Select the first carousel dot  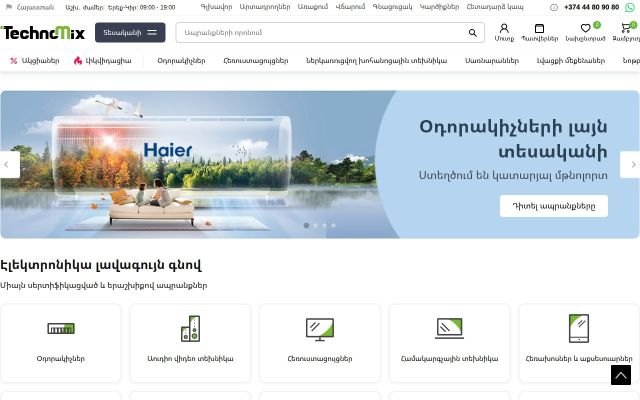click(307, 225)
